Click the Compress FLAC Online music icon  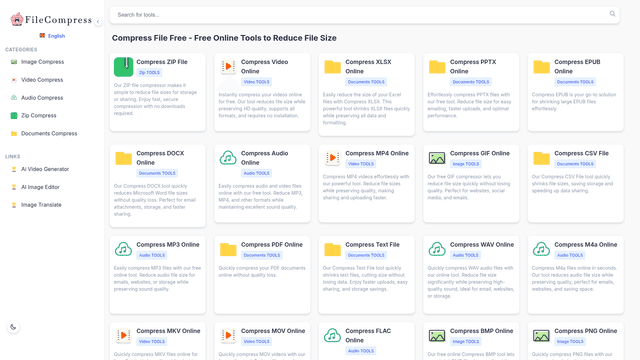[333, 336]
